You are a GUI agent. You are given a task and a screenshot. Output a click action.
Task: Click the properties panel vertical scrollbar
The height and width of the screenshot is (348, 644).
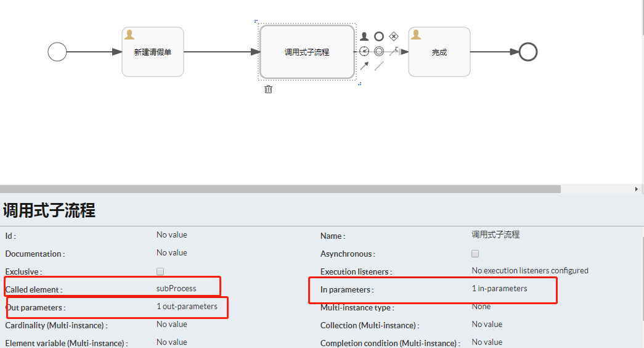point(642,280)
